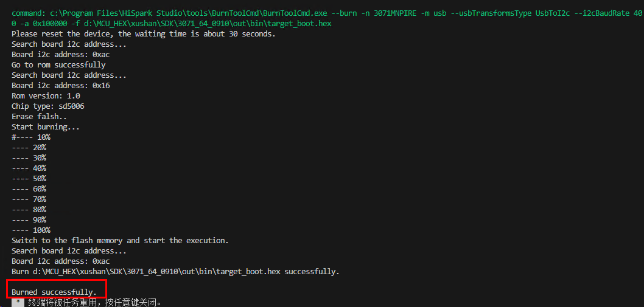Click 'Board i2c address: 0x16' line

(x=61, y=86)
